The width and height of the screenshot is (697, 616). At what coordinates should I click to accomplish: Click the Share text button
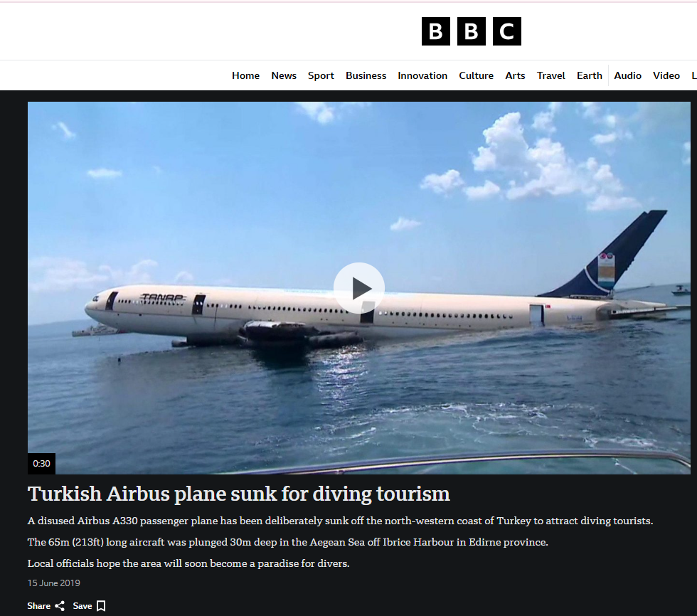tap(38, 606)
